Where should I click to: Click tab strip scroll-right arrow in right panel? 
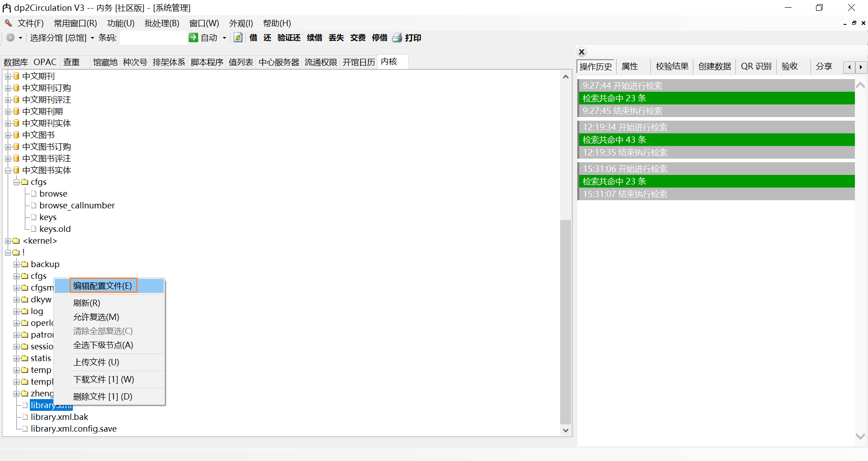pos(861,67)
